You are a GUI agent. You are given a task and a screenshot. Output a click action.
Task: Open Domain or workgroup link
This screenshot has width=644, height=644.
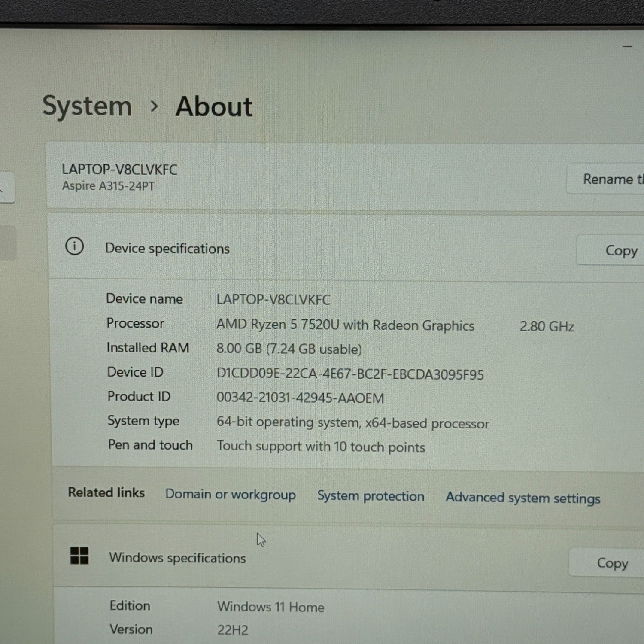[231, 494]
